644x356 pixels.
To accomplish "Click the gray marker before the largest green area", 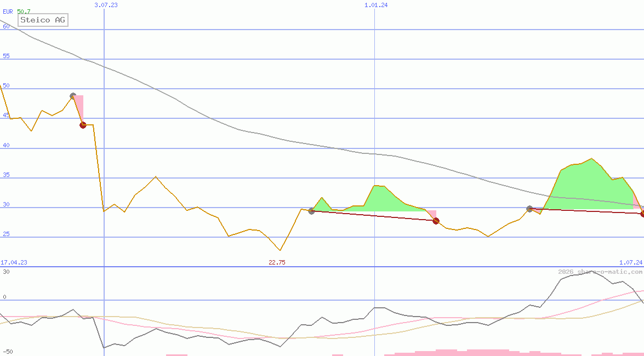I will point(529,209).
